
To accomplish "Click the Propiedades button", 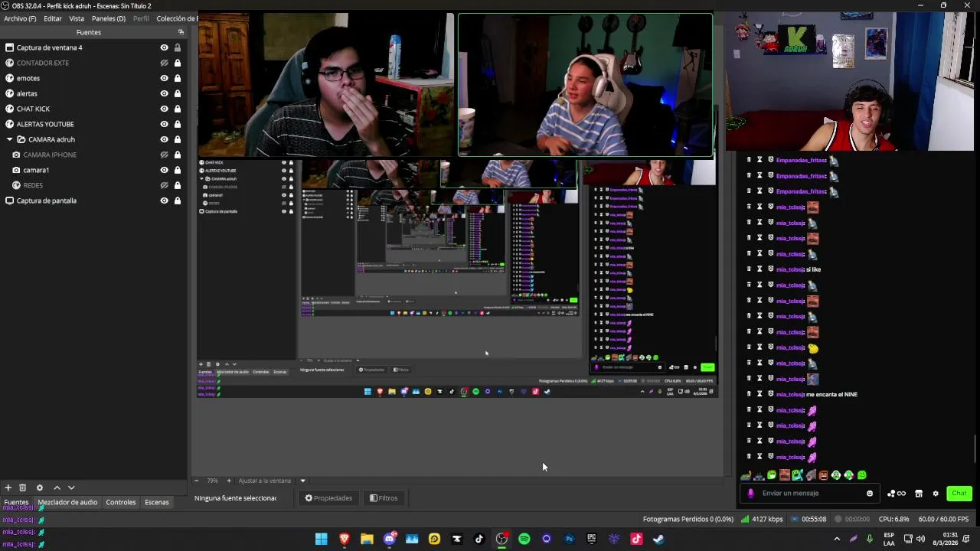I will click(x=328, y=498).
